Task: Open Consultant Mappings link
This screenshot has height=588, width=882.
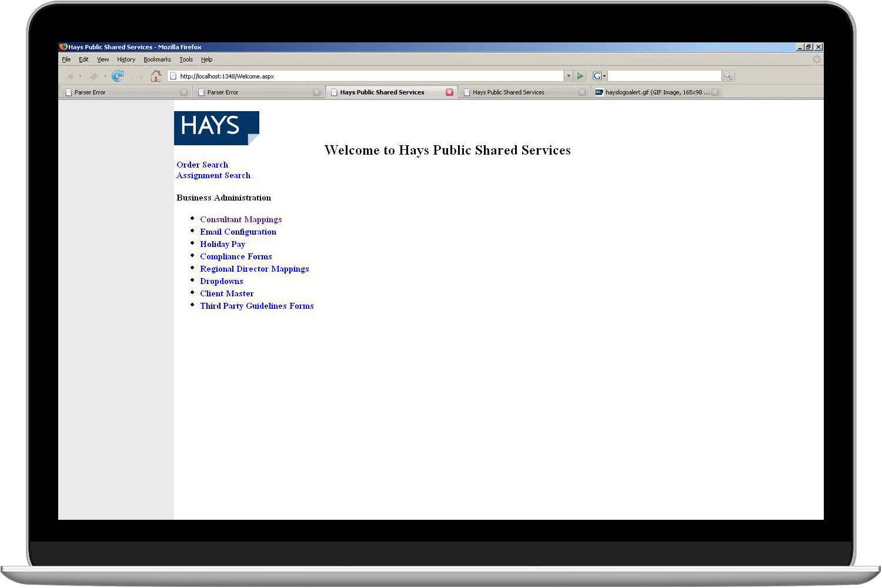Action: point(241,219)
